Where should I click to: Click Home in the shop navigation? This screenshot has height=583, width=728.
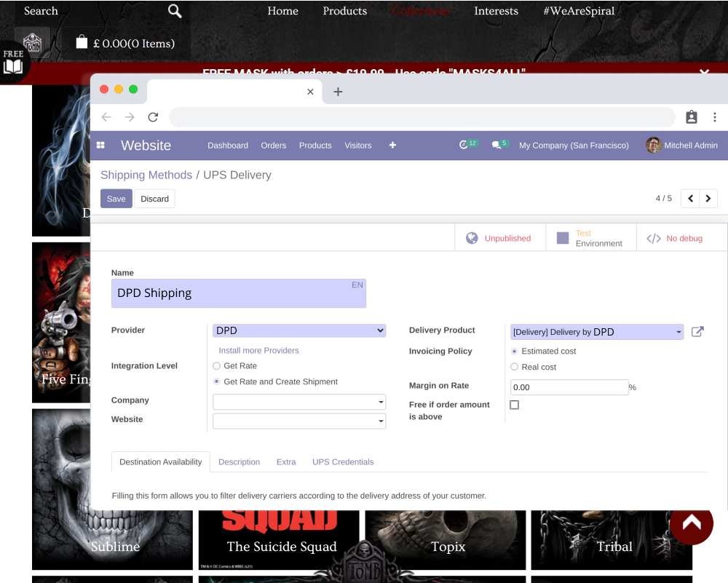(282, 11)
